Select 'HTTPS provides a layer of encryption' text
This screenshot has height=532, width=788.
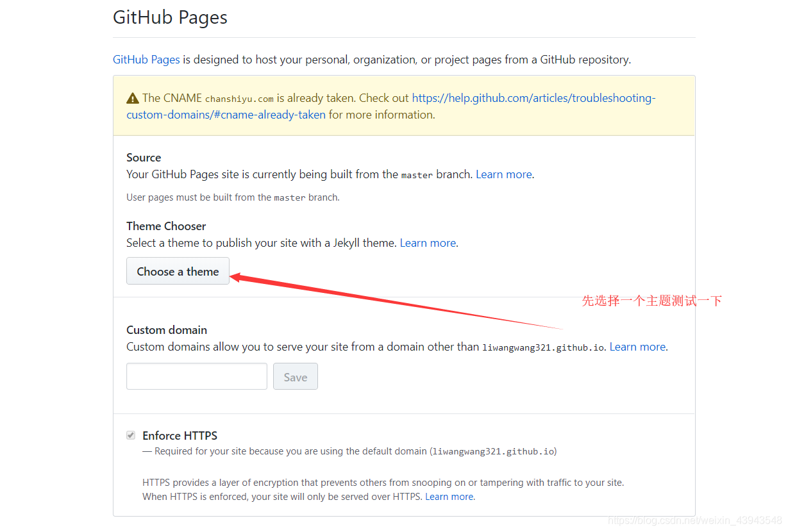(383, 490)
